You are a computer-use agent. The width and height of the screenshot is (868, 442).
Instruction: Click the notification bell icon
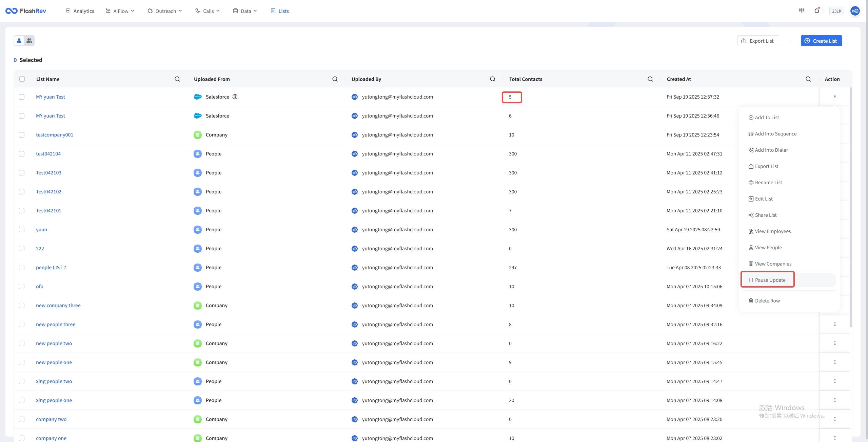(817, 11)
